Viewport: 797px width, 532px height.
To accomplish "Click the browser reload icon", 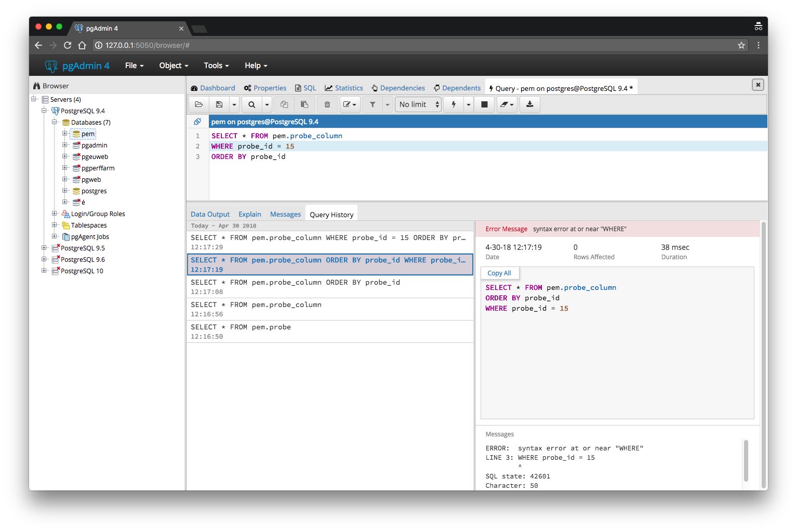I will pyautogui.click(x=68, y=45).
